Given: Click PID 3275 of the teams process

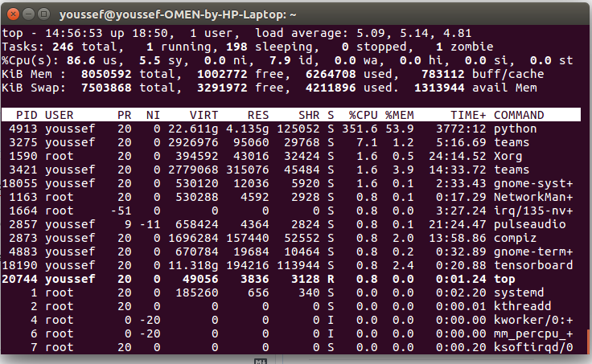Looking at the screenshot, I should (x=23, y=142).
